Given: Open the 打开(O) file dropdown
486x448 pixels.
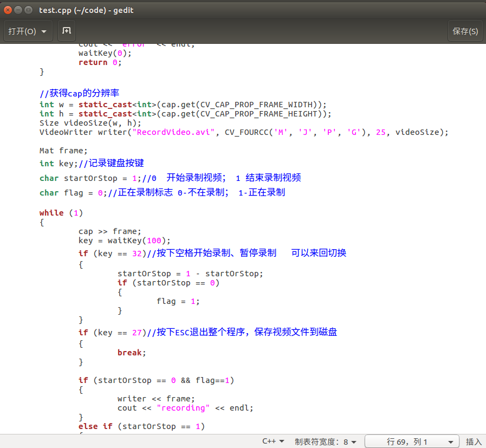Looking at the screenshot, I should point(28,31).
